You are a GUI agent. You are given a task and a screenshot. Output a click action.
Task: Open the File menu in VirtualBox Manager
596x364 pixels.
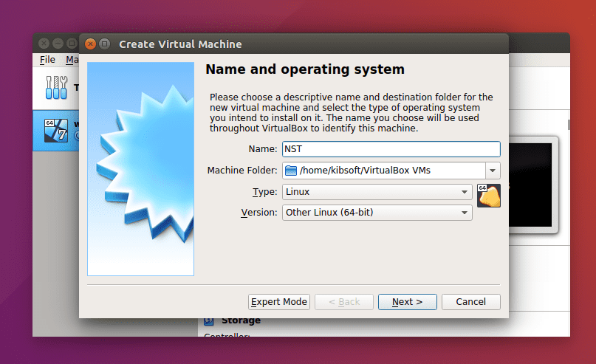click(x=47, y=60)
